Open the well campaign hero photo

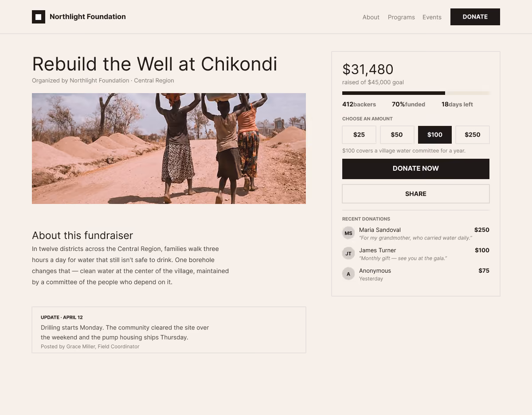(x=169, y=149)
